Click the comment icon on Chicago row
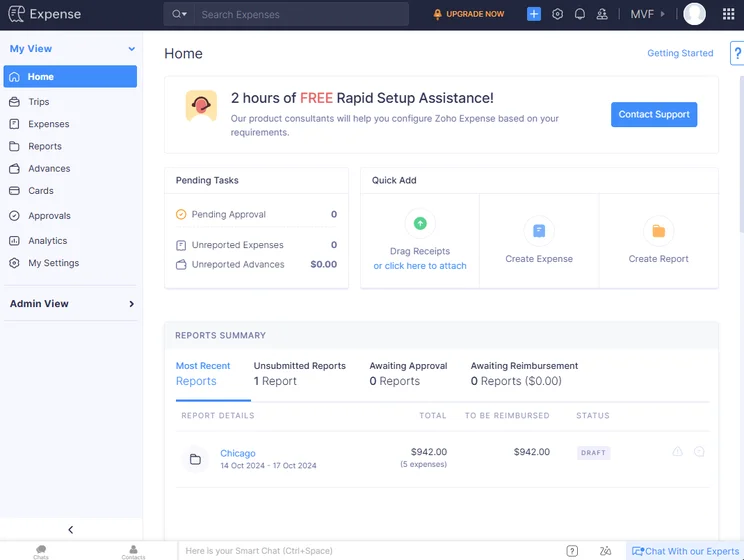Viewport: 744px width, 560px height. click(x=699, y=451)
